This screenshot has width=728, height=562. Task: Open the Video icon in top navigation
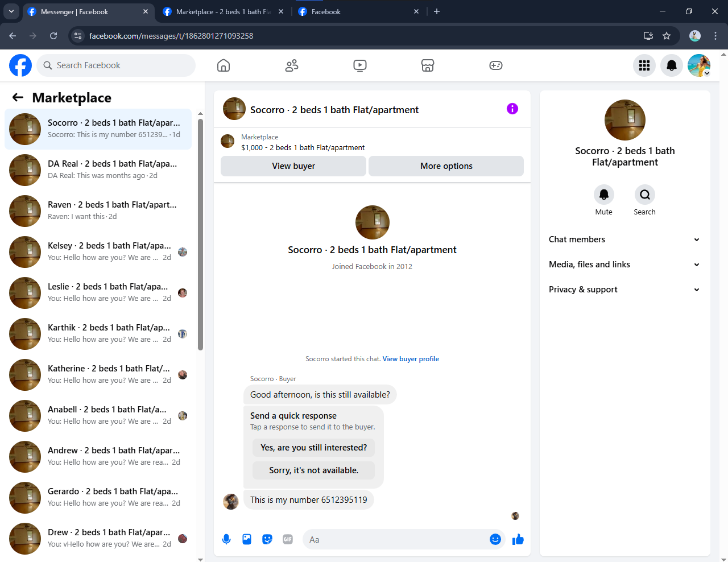[x=360, y=65]
